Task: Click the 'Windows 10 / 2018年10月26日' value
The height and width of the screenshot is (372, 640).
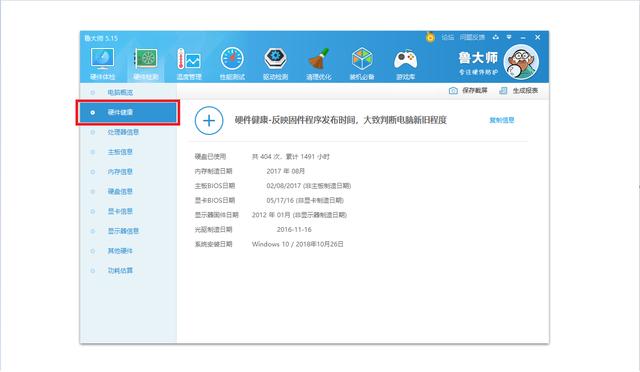Action: click(298, 244)
